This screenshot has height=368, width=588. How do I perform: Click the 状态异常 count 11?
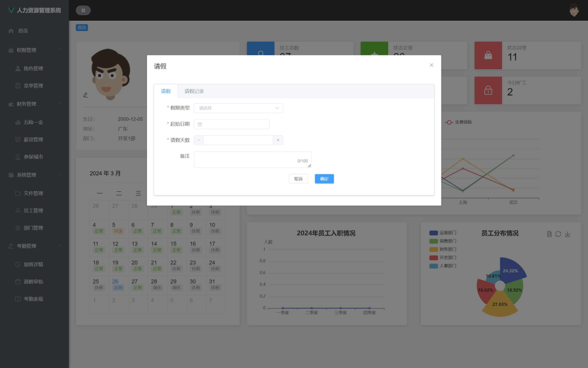point(512,57)
